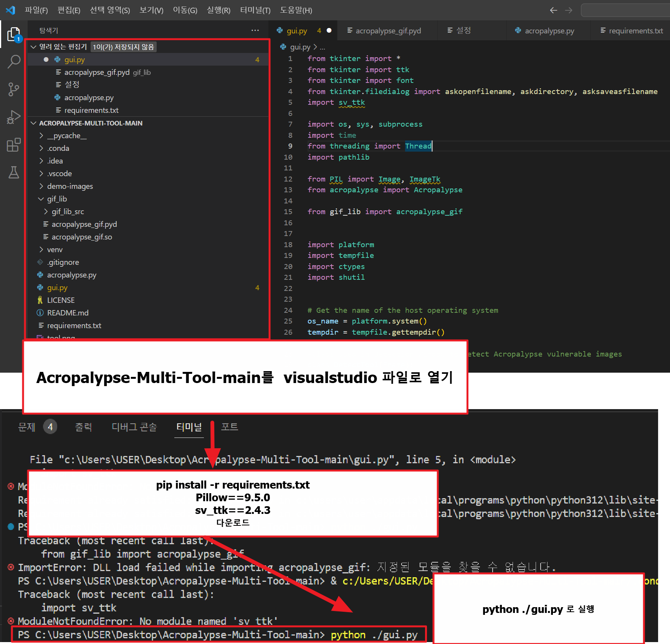Click breadcrumb Python icon for gui.py
The height and width of the screenshot is (644, 670).
(283, 47)
